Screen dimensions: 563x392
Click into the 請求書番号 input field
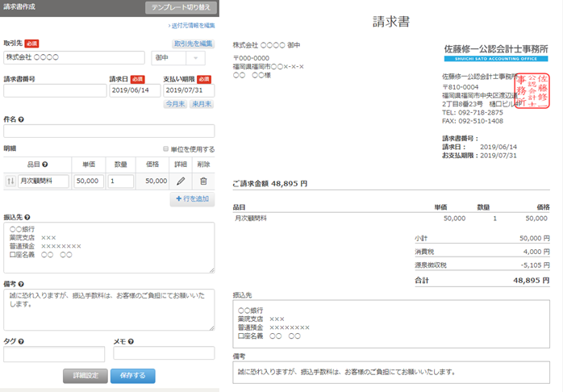tap(55, 91)
